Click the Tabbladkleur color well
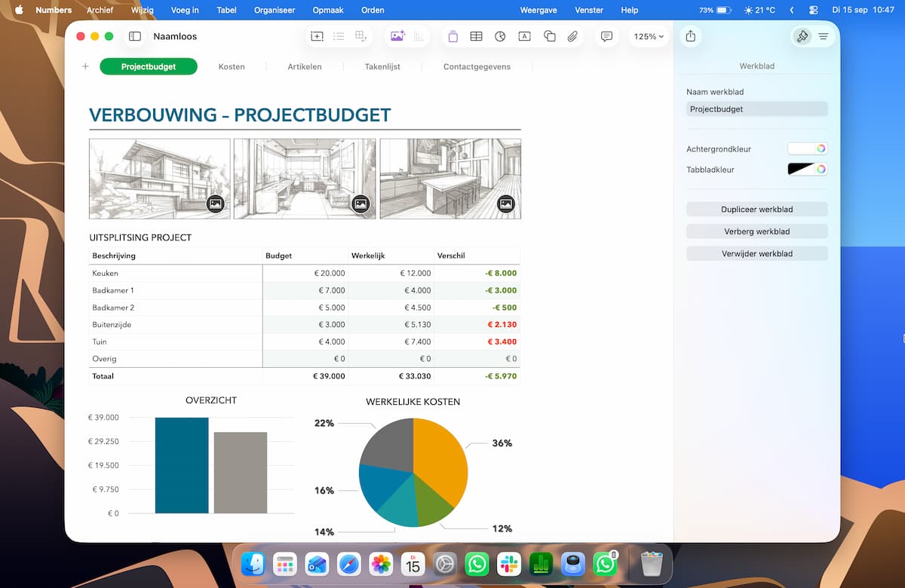905x588 pixels. (x=802, y=170)
